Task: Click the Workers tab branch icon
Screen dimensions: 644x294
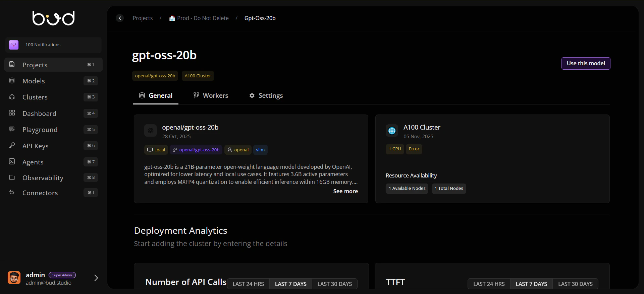Action: pyautogui.click(x=196, y=95)
